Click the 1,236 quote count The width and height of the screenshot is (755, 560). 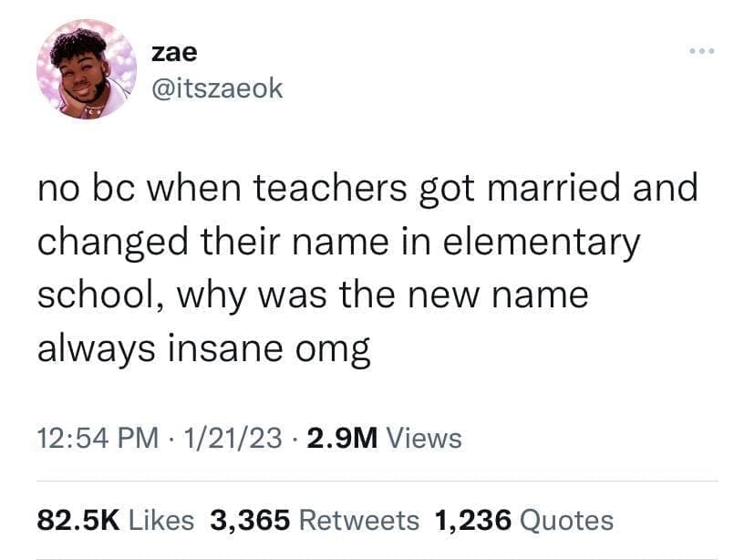pyautogui.click(x=472, y=521)
